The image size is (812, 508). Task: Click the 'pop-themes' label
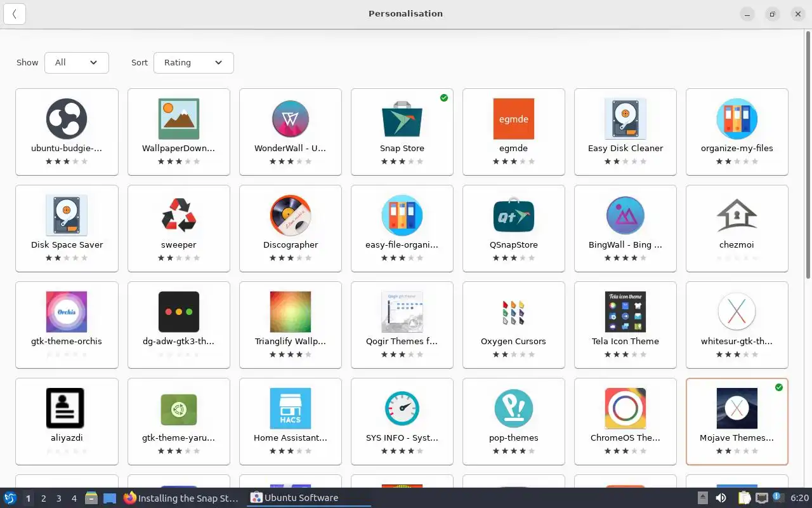[x=514, y=438]
